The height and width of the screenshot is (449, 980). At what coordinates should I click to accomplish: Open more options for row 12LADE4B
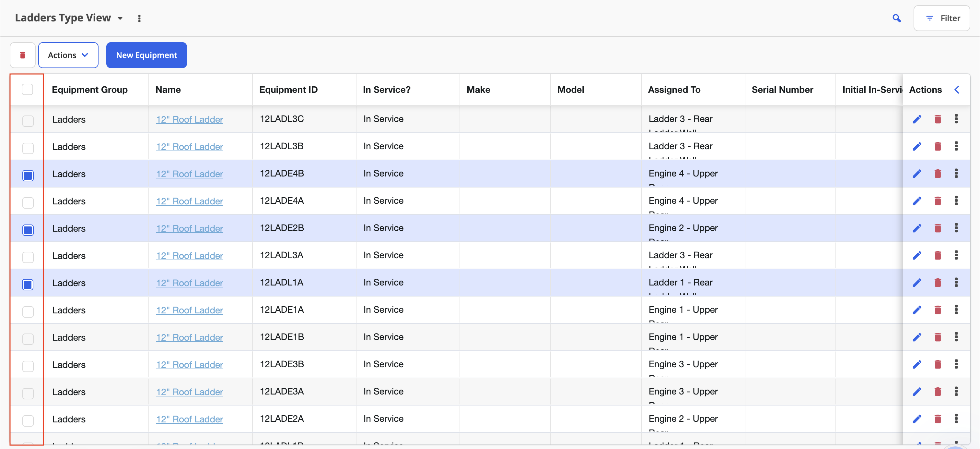pos(956,173)
